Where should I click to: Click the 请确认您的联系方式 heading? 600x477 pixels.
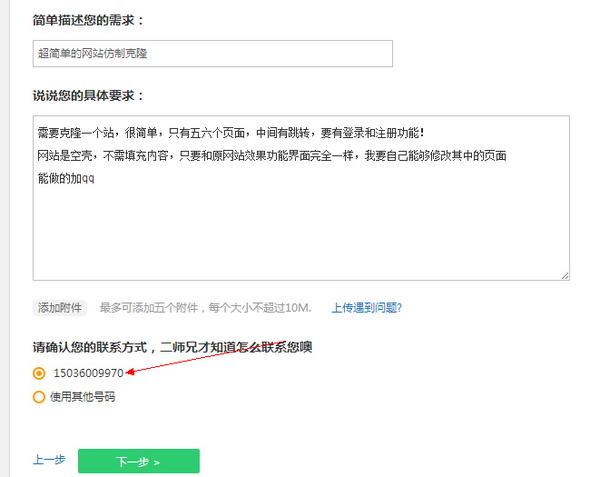pyautogui.click(x=173, y=347)
